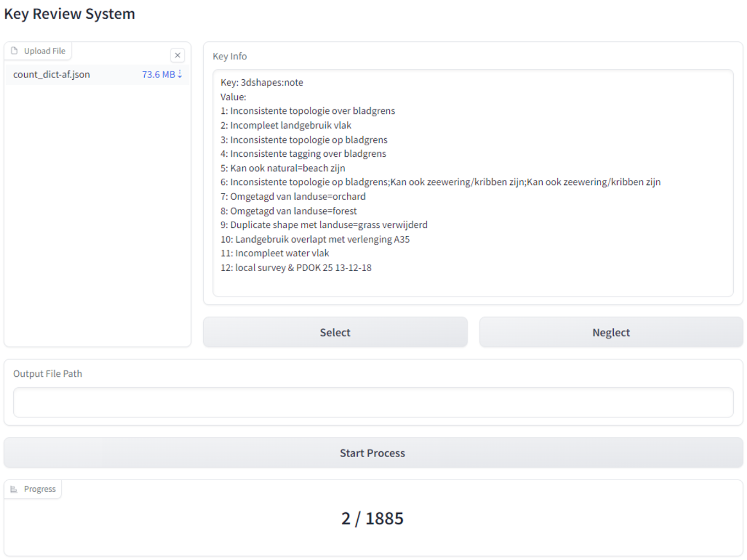Click the progress counter '2 / 1885'
The width and height of the screenshot is (747, 560).
pos(373,518)
